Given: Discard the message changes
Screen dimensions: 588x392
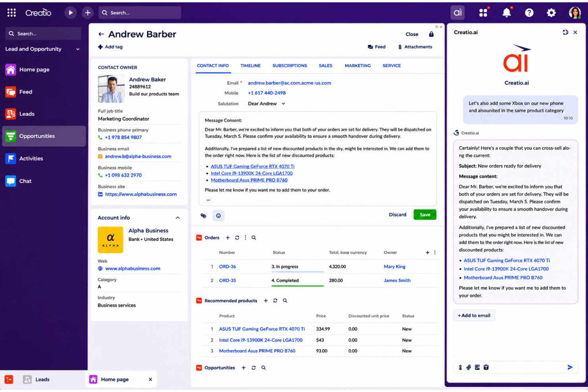Looking at the screenshot, I should (397, 215).
